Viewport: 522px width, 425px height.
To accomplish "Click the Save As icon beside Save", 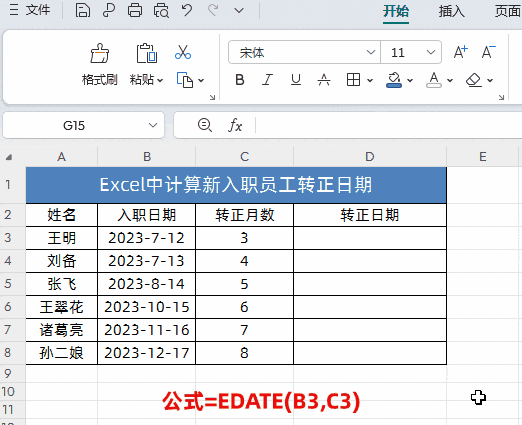I will pyautogui.click(x=109, y=10).
